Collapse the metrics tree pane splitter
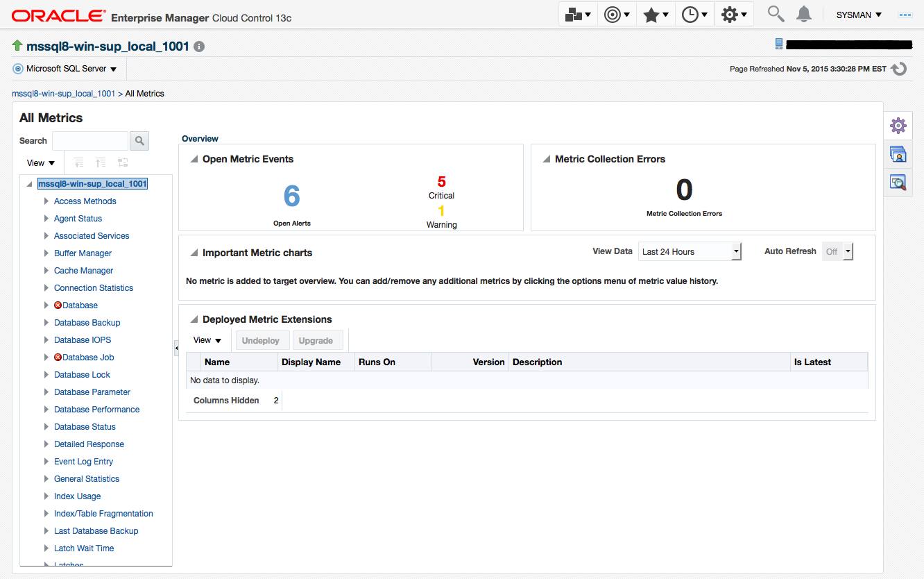 176,348
